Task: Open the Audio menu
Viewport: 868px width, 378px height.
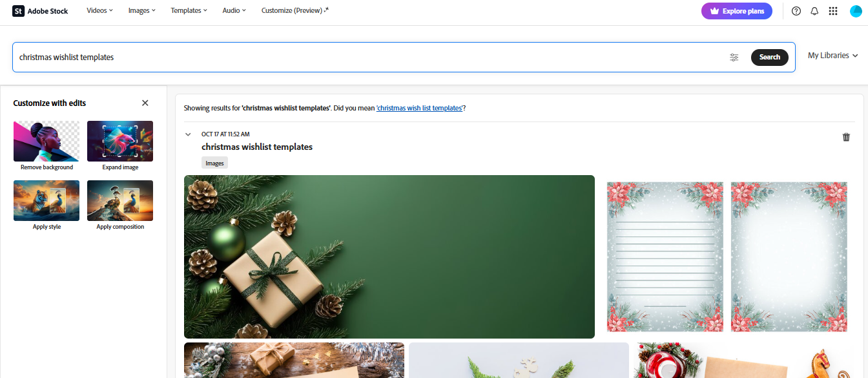Action: coord(234,10)
